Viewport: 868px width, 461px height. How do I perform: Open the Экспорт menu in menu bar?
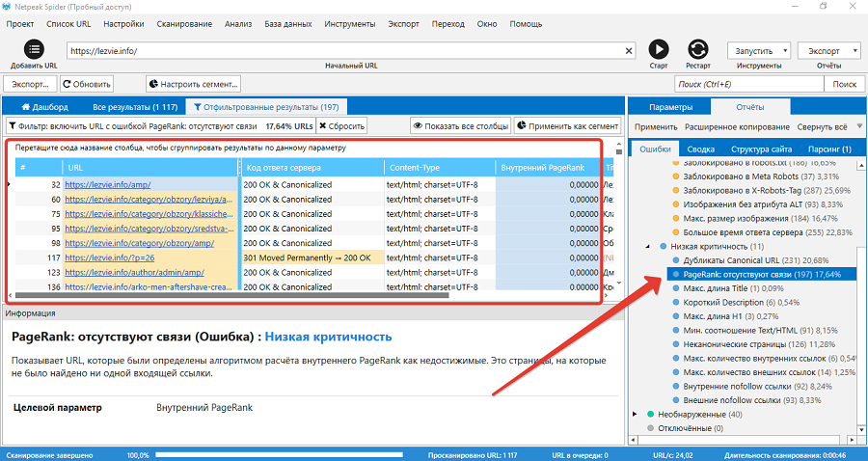(x=403, y=24)
